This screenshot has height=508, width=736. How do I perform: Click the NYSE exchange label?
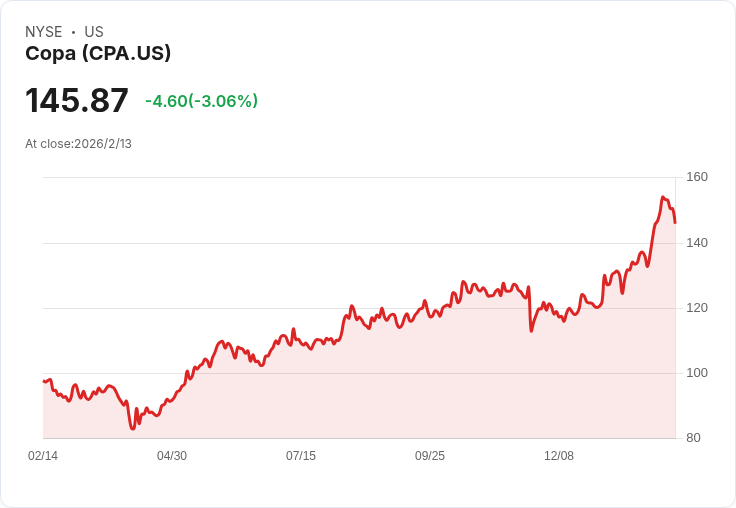[44, 32]
